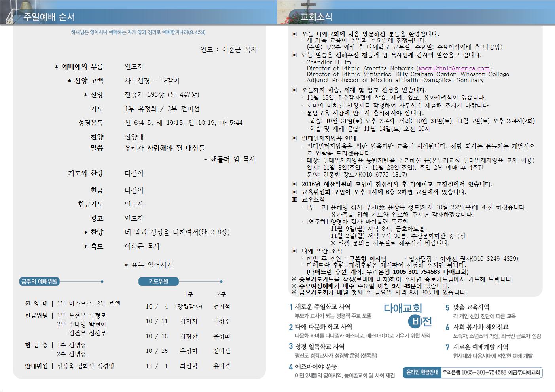The height and width of the screenshot is (392, 555).
Task: Click the dot ending the 금주의 예배위원 line
Action: pos(102,281)
